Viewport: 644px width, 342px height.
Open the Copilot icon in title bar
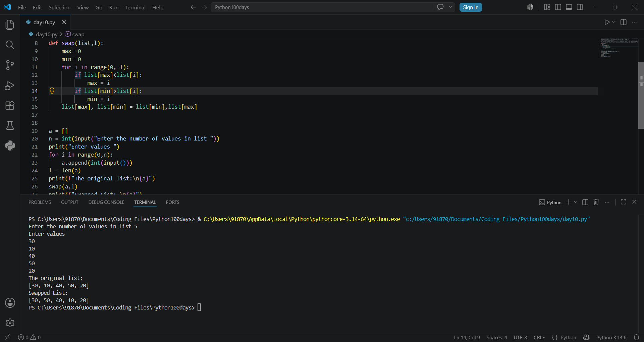point(530,7)
